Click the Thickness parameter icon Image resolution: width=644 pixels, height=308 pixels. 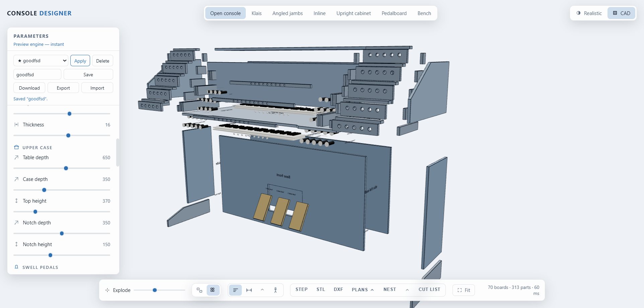16,125
